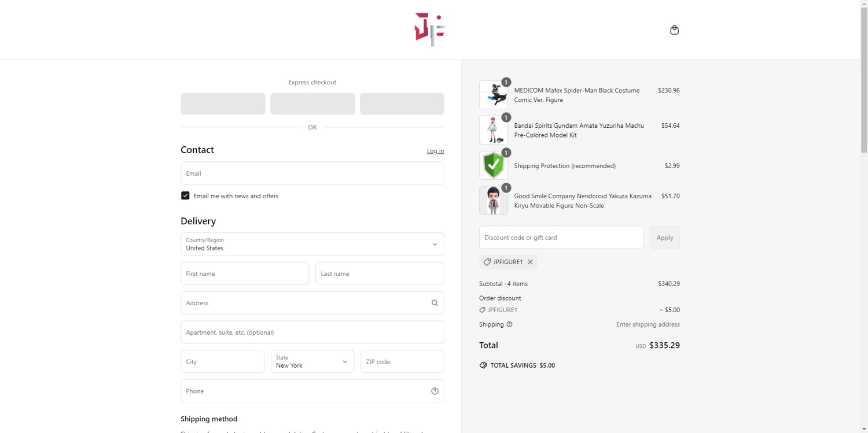Screen dimensions: 868x433
Task: Click the Bandai Spirits Gundam product name
Action: 579,131
